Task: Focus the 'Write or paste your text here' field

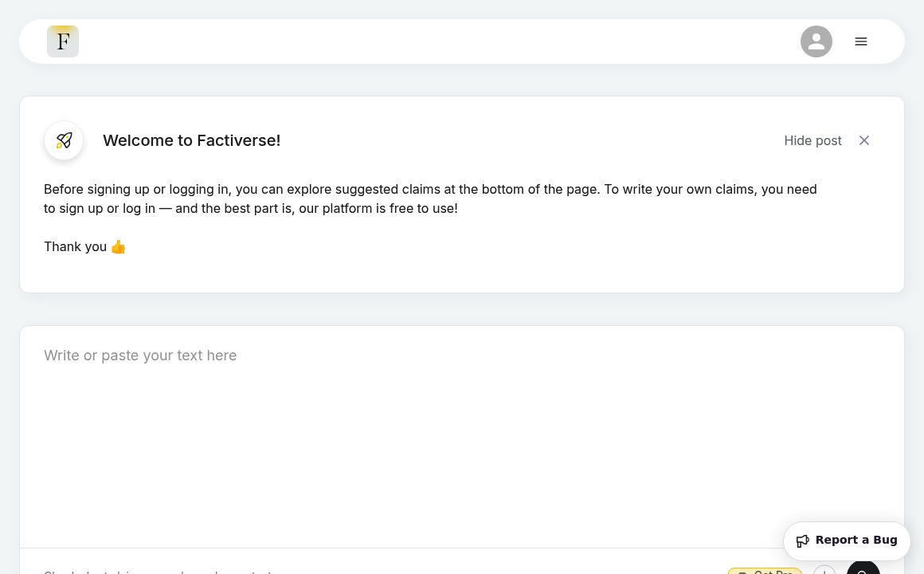Action: (x=319, y=356)
